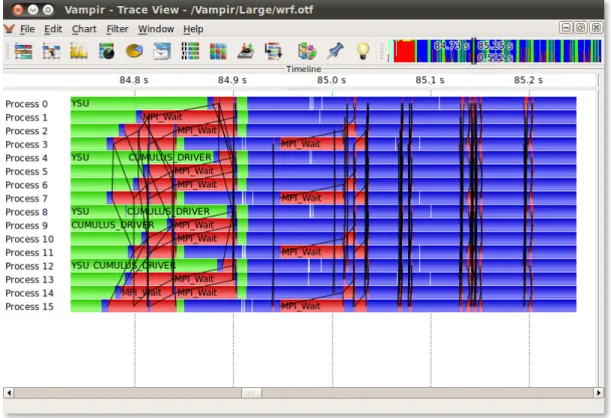Select the Process 8 row label

[x=26, y=212]
